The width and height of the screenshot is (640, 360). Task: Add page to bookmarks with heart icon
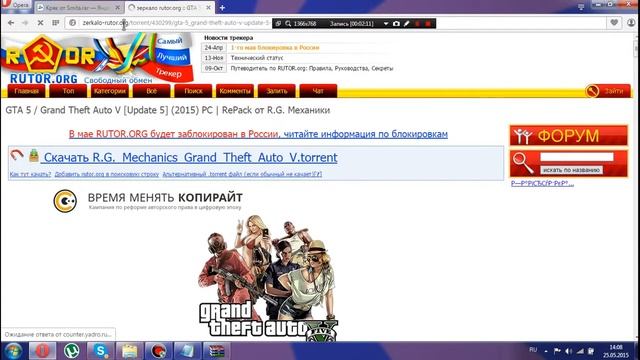[x=614, y=23]
